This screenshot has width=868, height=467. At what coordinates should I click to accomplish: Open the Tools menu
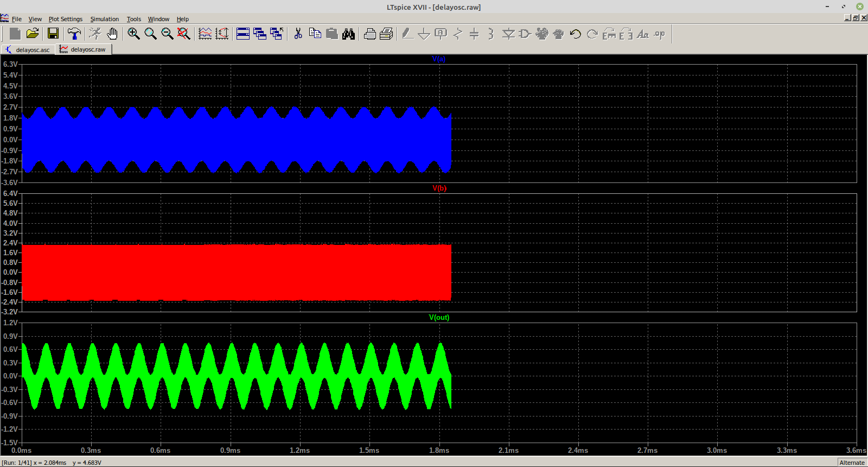134,19
